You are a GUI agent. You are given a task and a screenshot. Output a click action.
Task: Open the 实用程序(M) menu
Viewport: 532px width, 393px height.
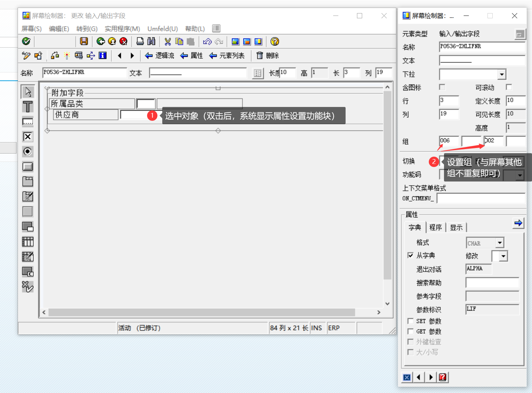pyautogui.click(x=122, y=29)
